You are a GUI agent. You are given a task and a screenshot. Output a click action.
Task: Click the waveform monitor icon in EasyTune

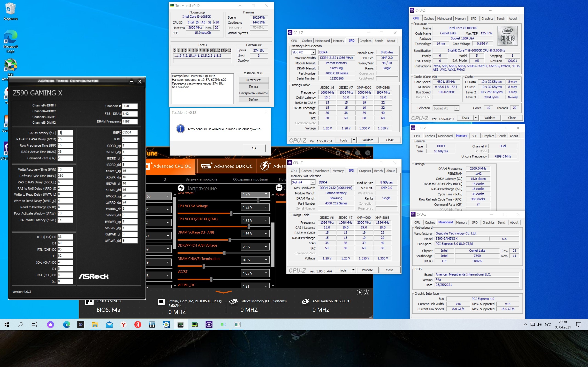coord(366,292)
